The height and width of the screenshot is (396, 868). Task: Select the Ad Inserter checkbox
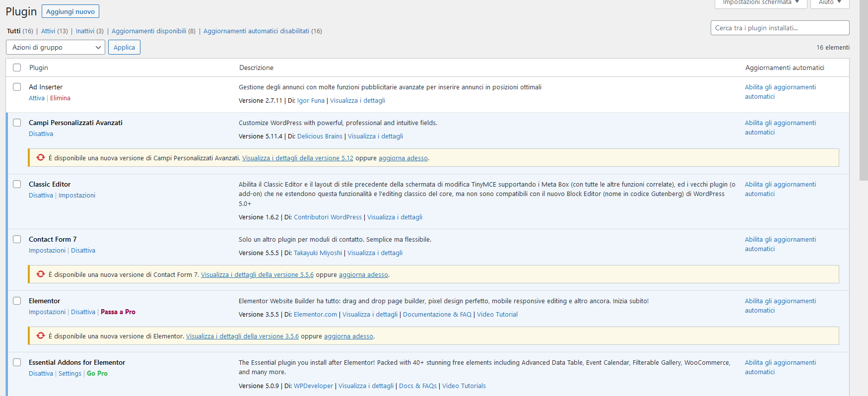coord(17,87)
